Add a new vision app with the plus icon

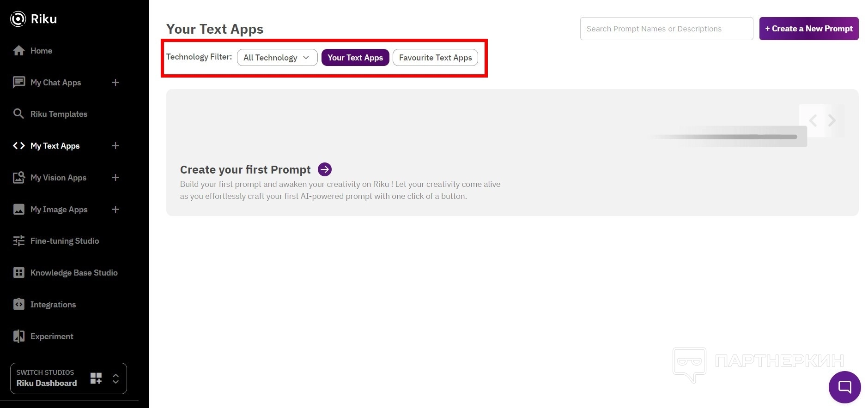coord(115,178)
